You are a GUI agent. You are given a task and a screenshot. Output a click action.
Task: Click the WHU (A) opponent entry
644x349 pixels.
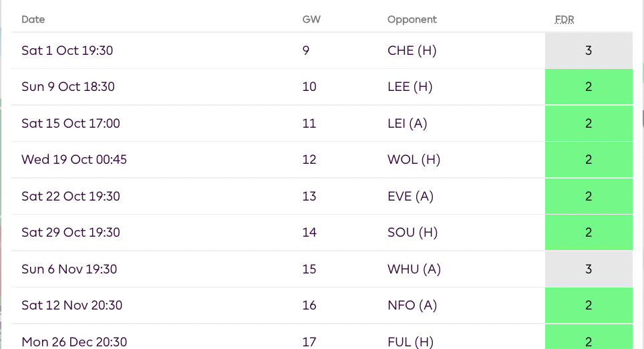[x=414, y=269]
